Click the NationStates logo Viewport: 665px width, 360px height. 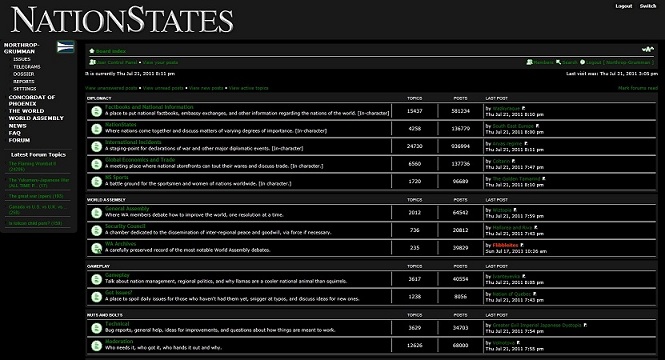click(122, 20)
